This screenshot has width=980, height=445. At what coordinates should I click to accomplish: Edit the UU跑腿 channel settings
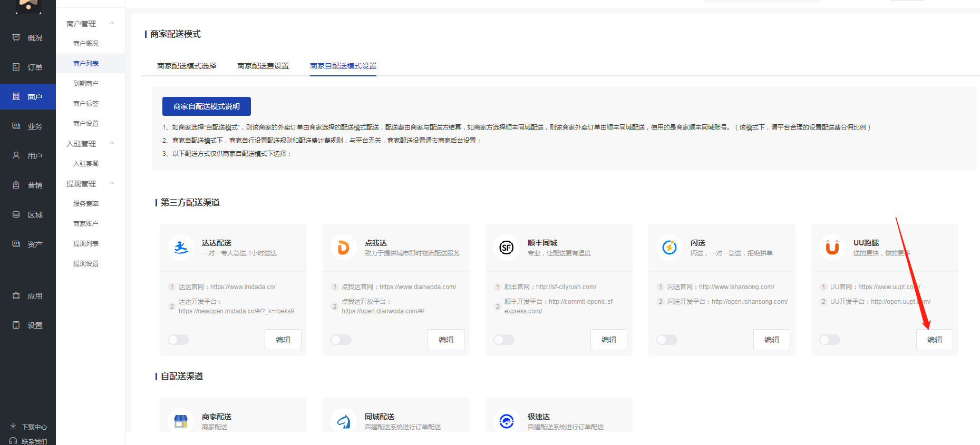pos(935,340)
